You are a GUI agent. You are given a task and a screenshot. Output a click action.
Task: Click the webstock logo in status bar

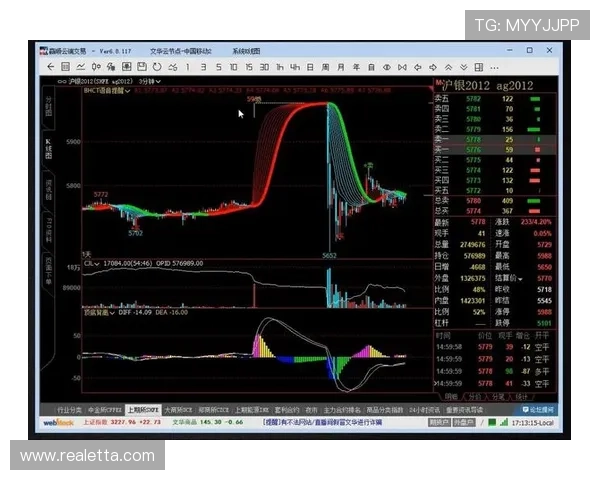54,423
